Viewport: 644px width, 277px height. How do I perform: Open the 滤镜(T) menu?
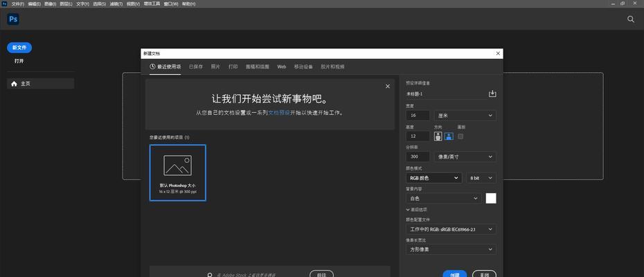(116, 3)
